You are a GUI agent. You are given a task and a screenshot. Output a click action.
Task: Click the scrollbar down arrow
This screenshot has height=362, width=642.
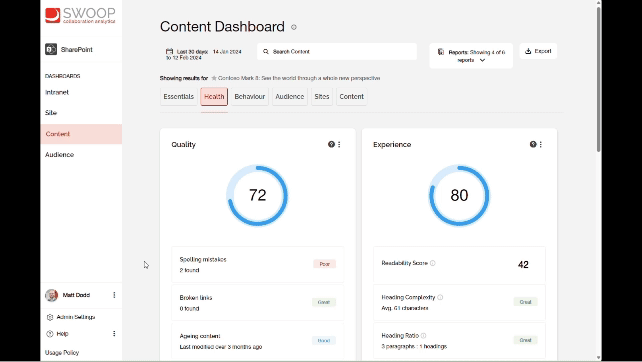(x=599, y=358)
